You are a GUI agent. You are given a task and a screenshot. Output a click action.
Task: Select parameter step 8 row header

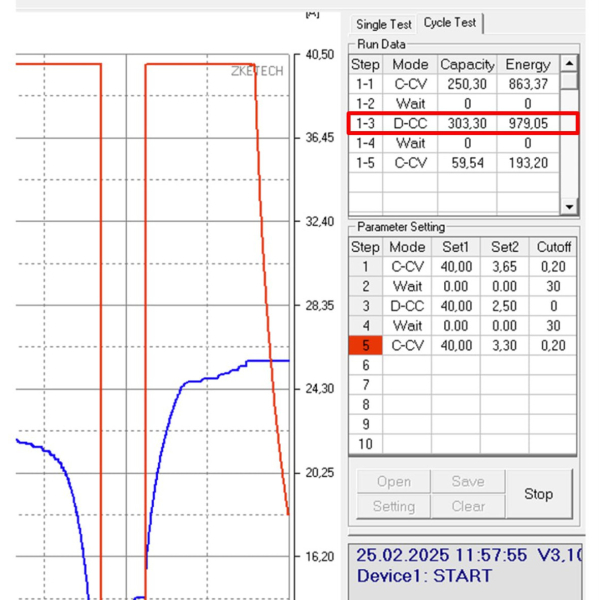point(365,404)
